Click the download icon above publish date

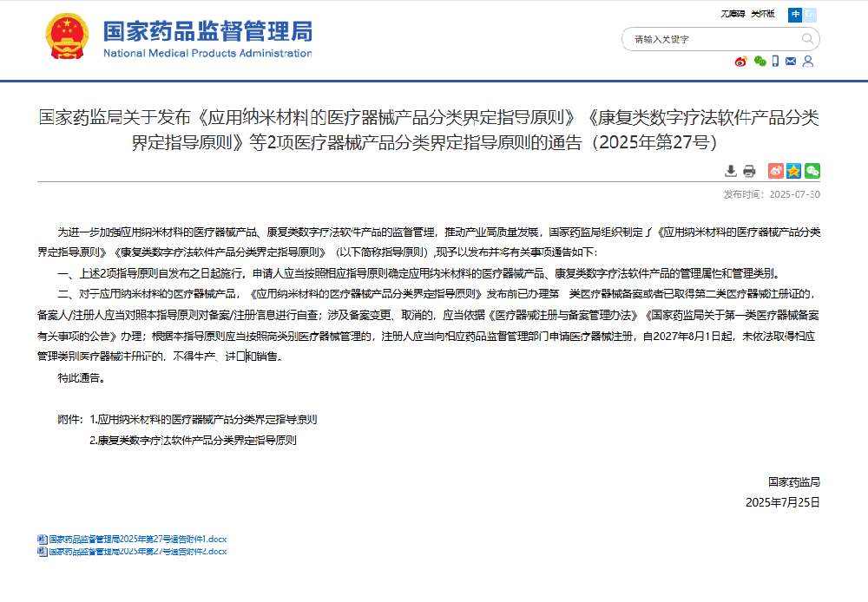731,171
